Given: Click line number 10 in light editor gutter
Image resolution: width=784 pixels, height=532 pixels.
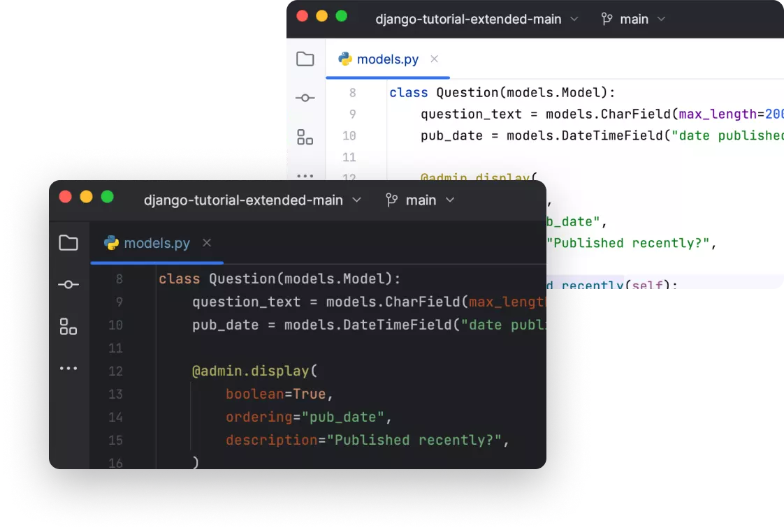Looking at the screenshot, I should [349, 136].
